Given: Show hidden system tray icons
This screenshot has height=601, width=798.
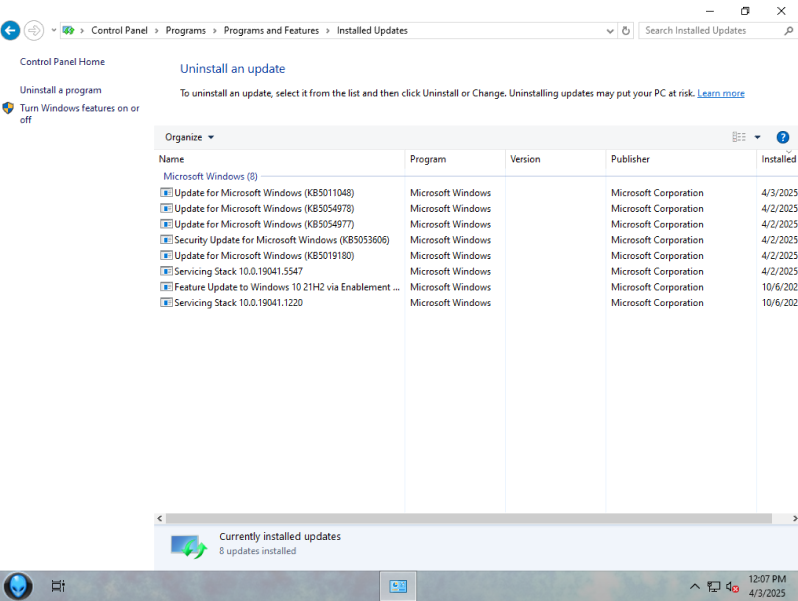Looking at the screenshot, I should pyautogui.click(x=695, y=587).
